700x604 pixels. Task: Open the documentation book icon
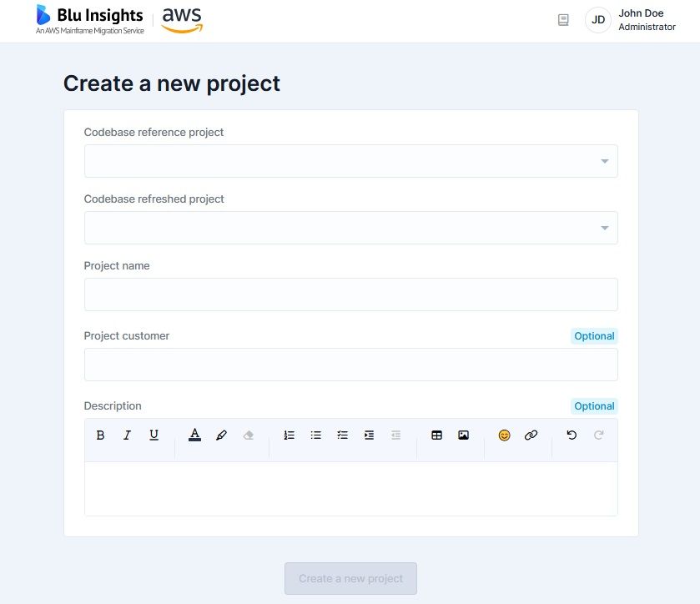pyautogui.click(x=563, y=20)
